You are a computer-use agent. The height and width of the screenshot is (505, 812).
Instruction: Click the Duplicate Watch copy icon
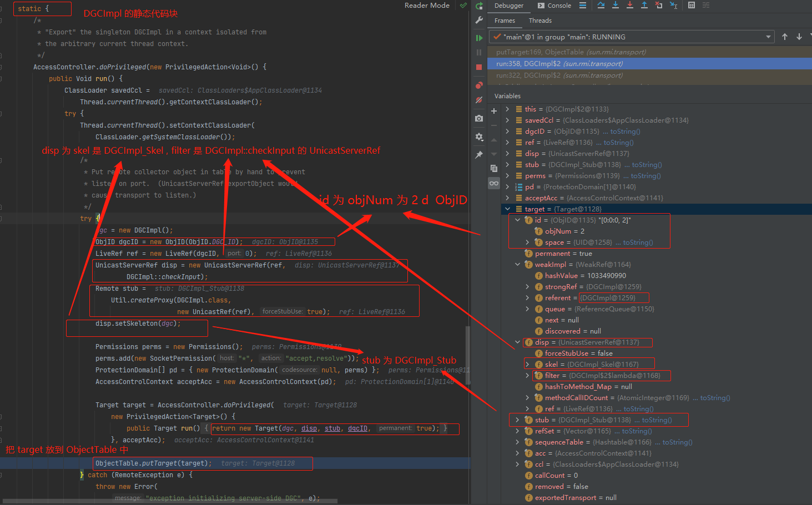coord(494,168)
